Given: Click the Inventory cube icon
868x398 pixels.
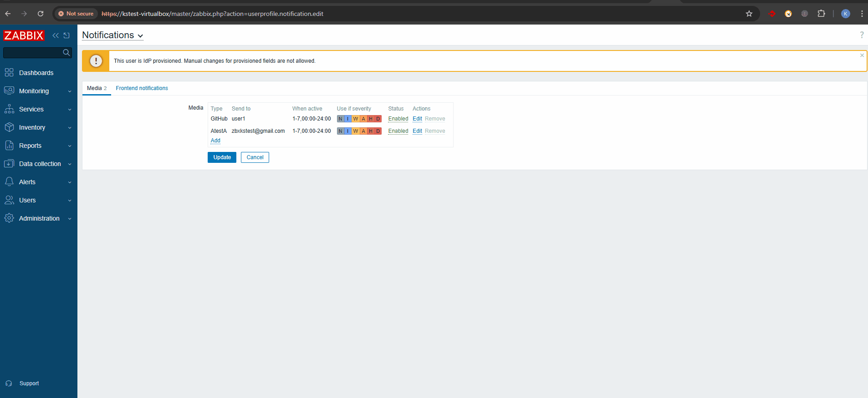Looking at the screenshot, I should pyautogui.click(x=9, y=127).
